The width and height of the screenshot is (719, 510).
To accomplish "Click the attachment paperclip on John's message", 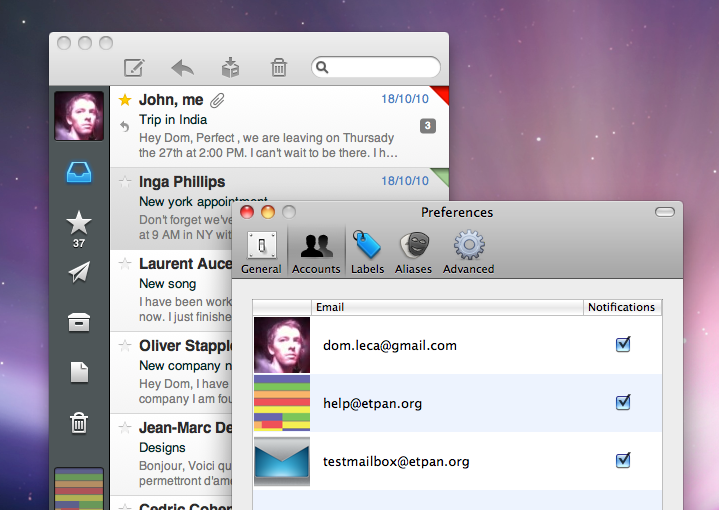I will [x=217, y=100].
